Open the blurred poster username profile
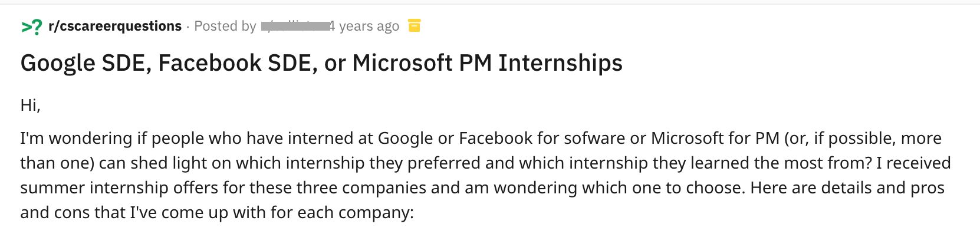Image resolution: width=980 pixels, height=237 pixels. tap(295, 26)
